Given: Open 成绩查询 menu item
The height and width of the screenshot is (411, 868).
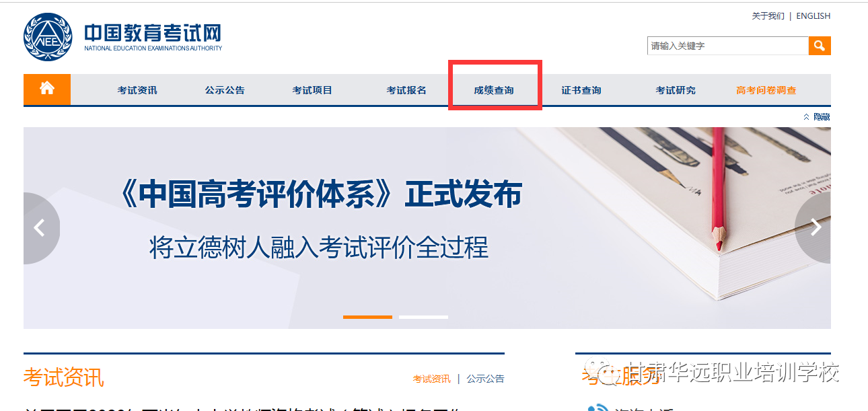Looking at the screenshot, I should [x=494, y=90].
